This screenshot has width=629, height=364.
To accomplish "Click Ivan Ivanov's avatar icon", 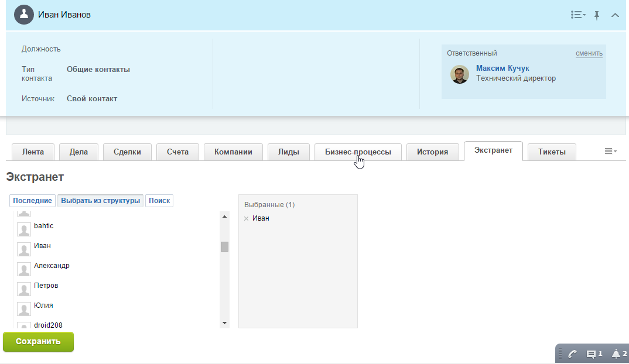I will click(23, 14).
